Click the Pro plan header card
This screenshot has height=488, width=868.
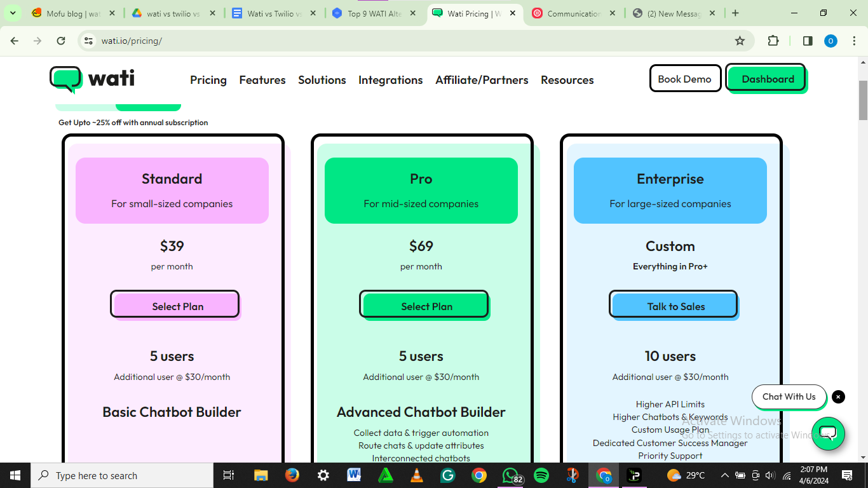click(421, 191)
